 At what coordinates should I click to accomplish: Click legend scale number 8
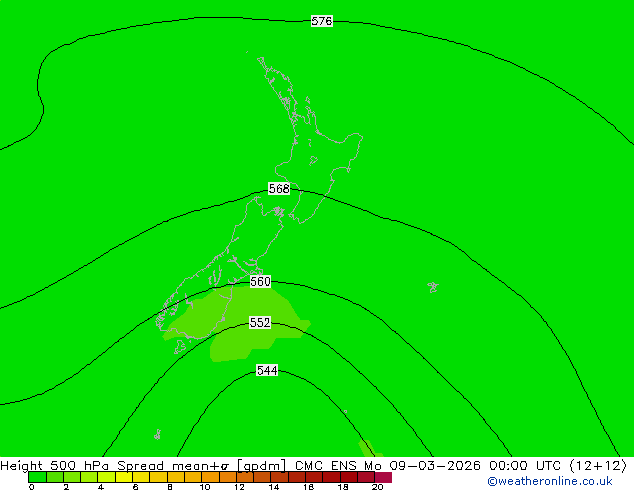(170, 487)
